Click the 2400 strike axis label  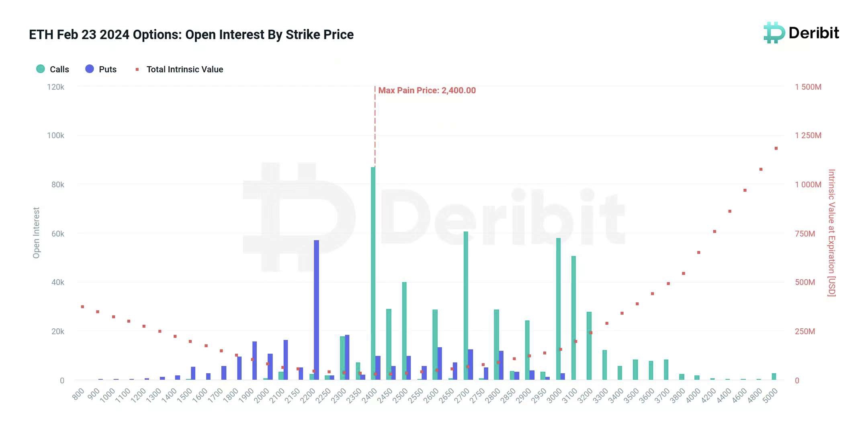click(x=369, y=395)
